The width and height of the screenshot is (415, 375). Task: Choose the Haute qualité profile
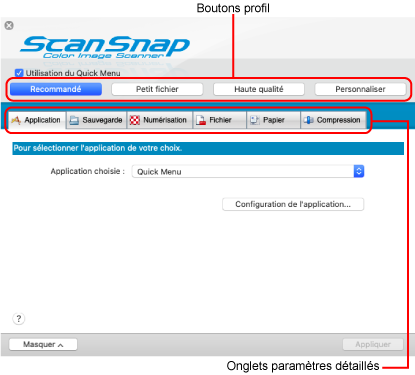point(259,89)
